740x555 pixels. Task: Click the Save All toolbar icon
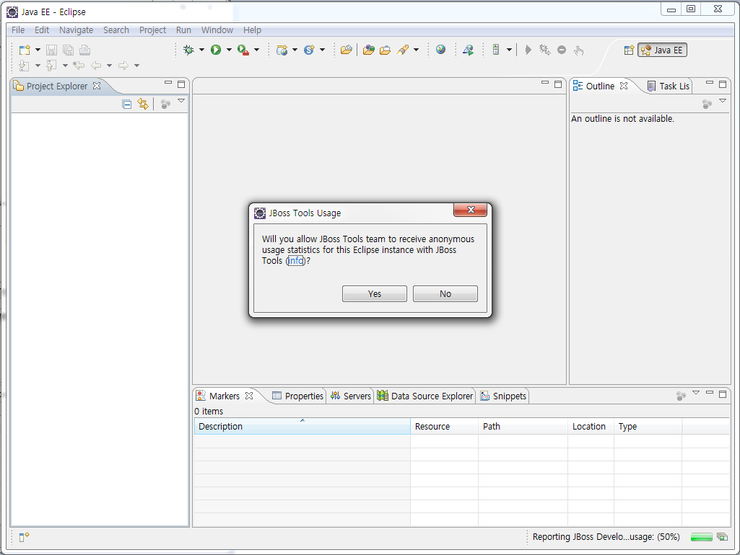tap(68, 50)
